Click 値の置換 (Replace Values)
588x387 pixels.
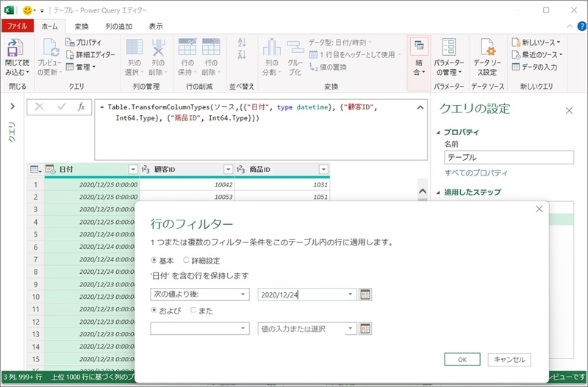click(328, 67)
